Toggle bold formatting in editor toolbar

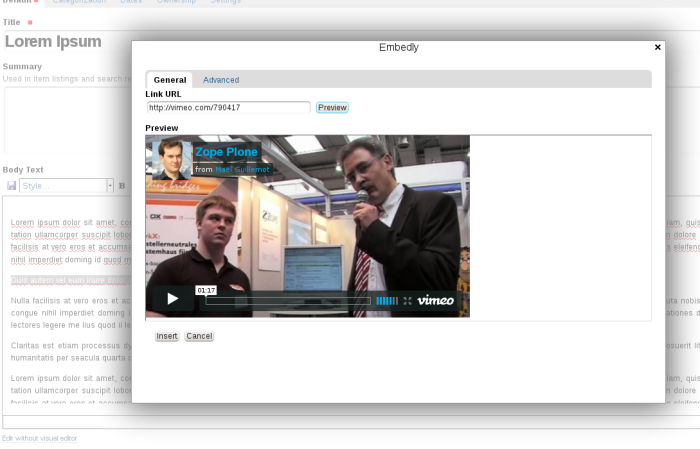(x=122, y=186)
